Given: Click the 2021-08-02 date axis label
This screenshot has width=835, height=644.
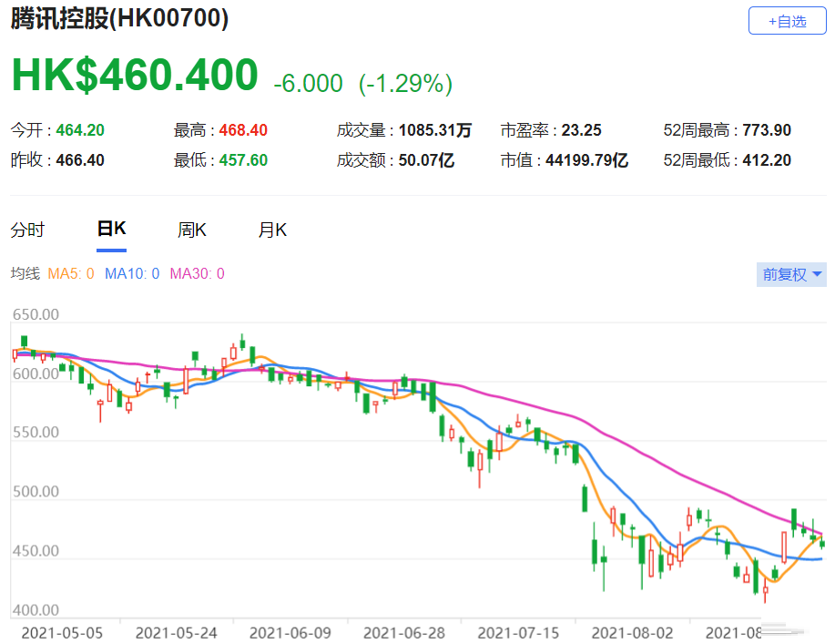Looking at the screenshot, I should point(633,633).
